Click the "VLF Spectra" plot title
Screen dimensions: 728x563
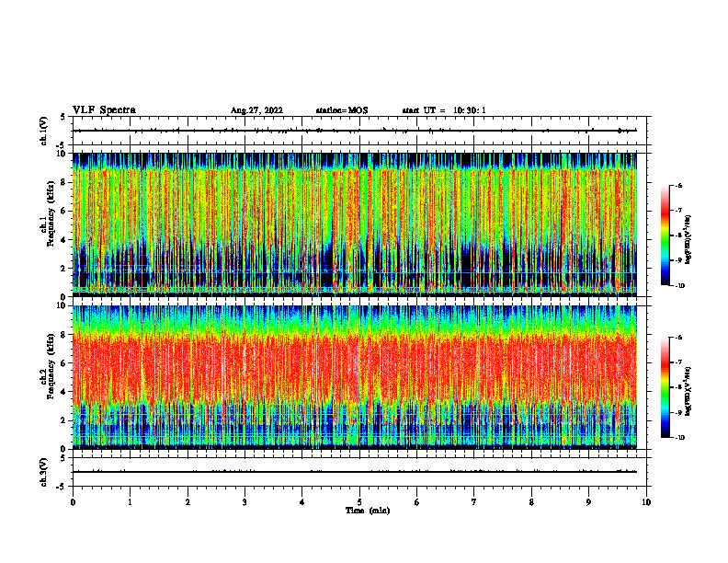point(104,110)
